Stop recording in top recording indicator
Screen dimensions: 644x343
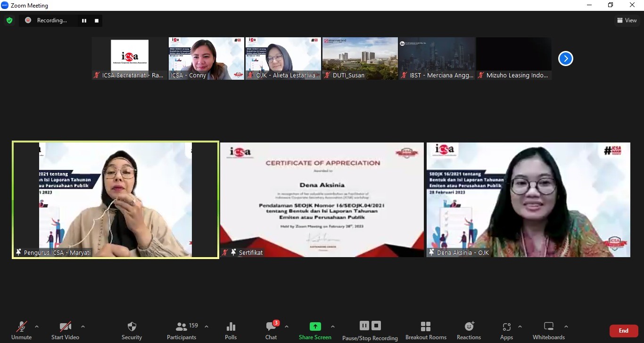coord(97,21)
